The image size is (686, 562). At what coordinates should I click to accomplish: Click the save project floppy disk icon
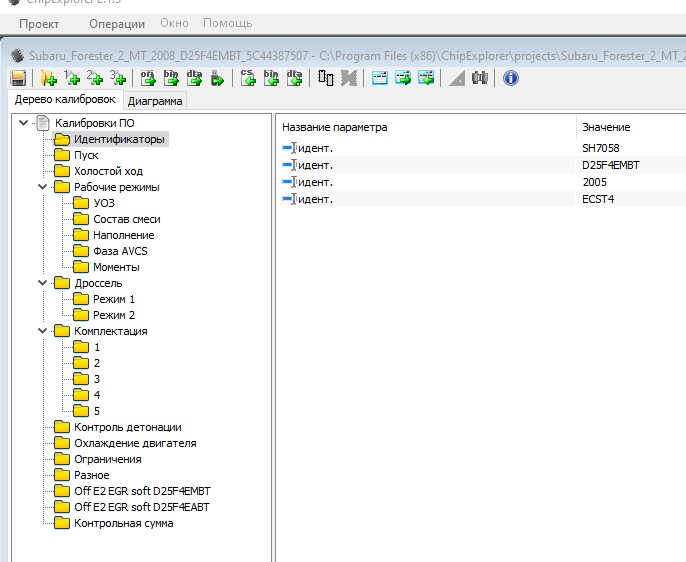point(18,78)
